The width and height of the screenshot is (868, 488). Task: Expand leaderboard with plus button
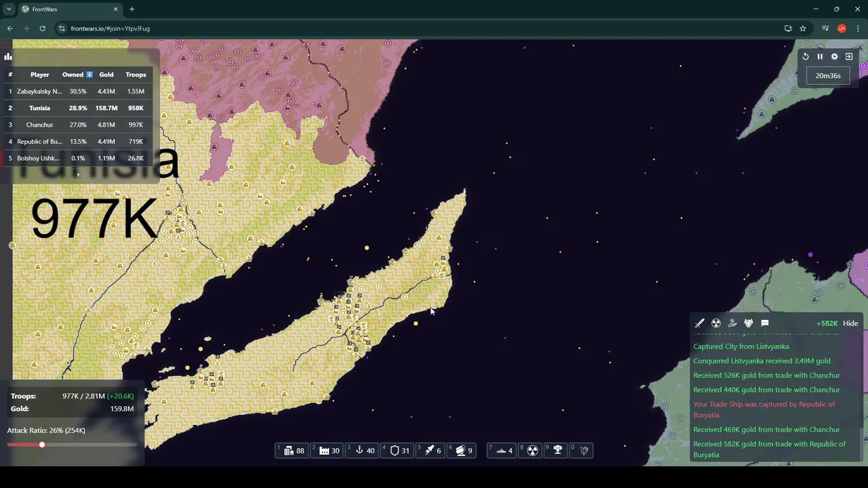pyautogui.click(x=77, y=175)
